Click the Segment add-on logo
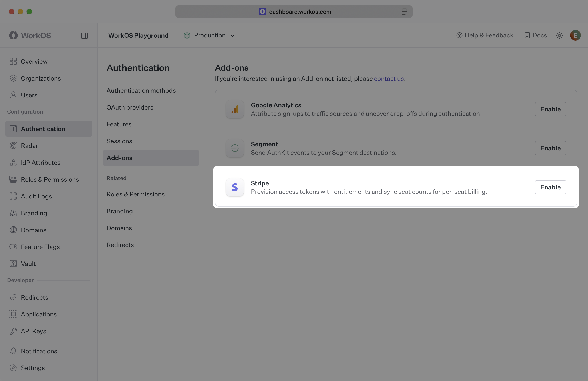This screenshot has height=381, width=588. (234, 148)
